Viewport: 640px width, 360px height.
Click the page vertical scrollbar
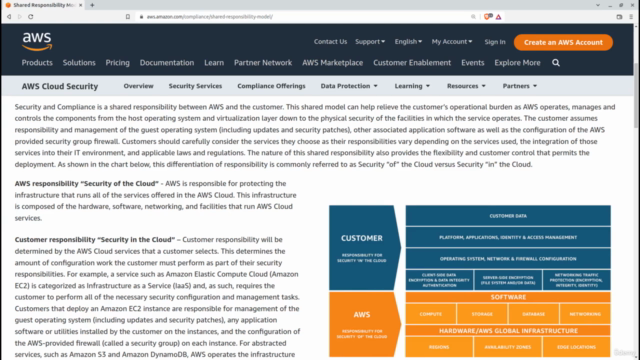(636, 96)
